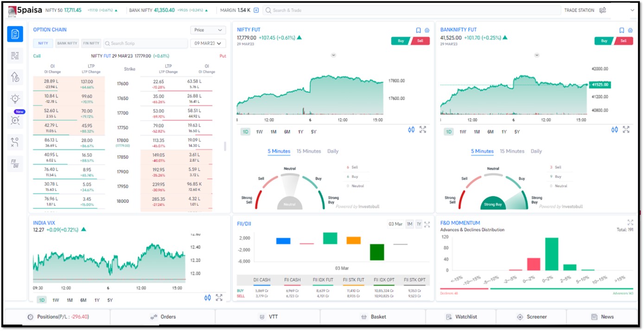Screen dimensions: 644x331
Task: Open the strategy arrows sidebar icon
Action: (x=15, y=142)
